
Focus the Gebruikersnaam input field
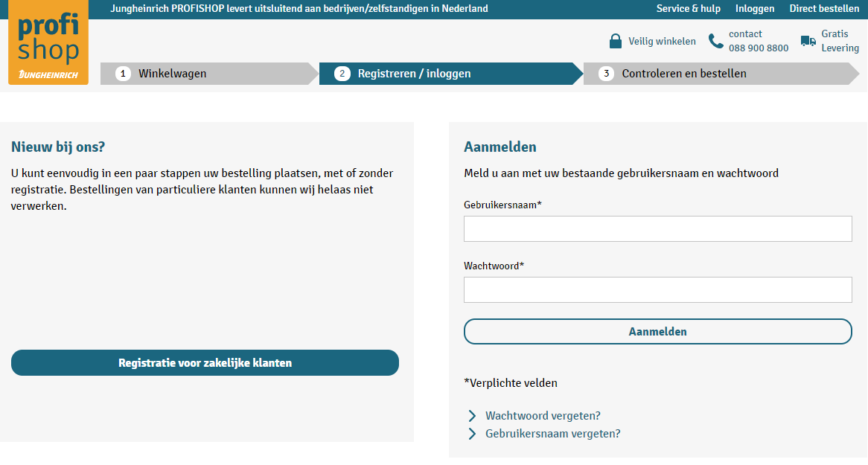(657, 228)
